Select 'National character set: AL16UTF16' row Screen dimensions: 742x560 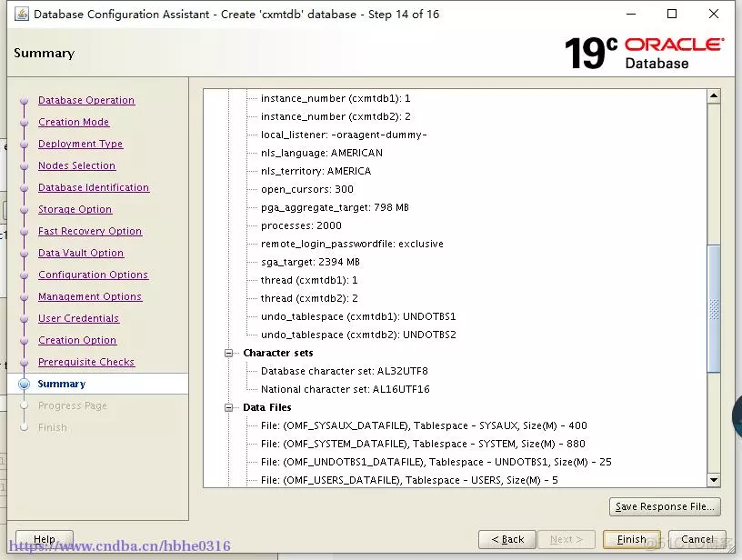click(345, 389)
